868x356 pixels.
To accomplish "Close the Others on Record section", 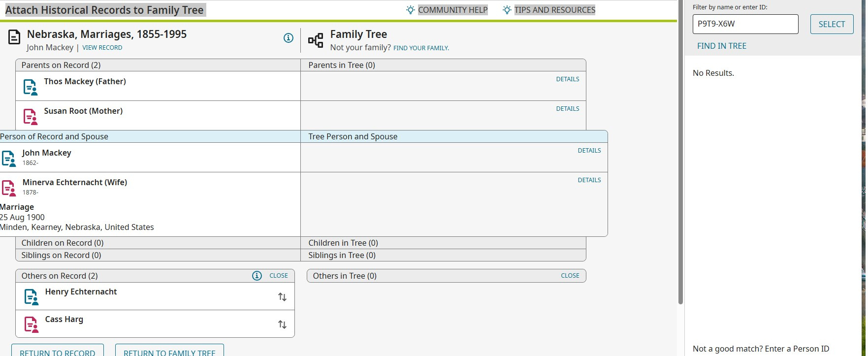I will tap(279, 276).
